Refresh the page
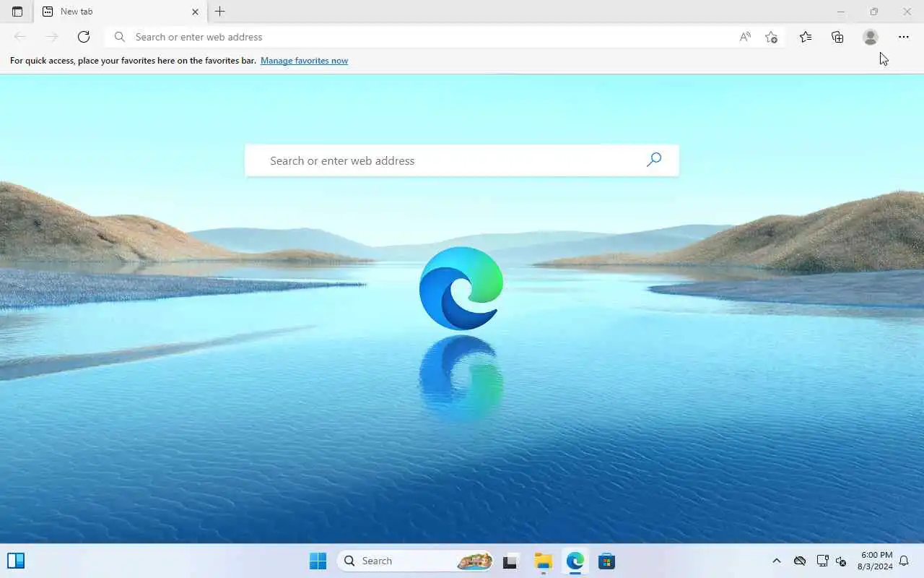Viewport: 924px width, 578px height. pos(84,37)
